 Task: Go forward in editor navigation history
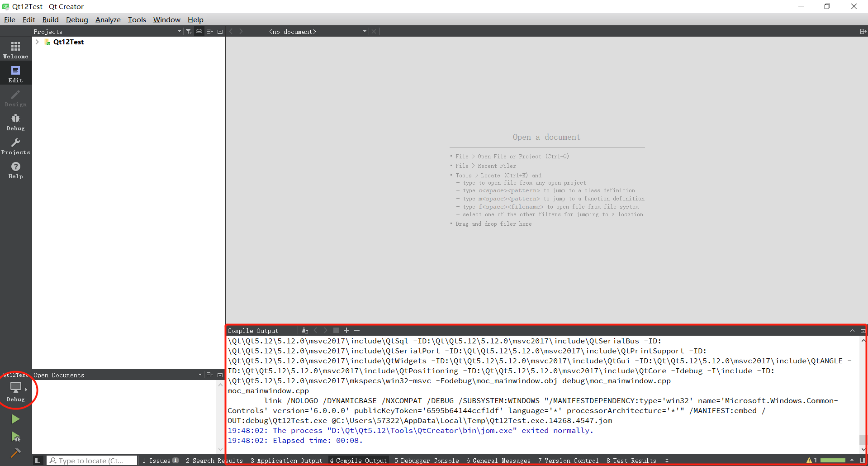pyautogui.click(x=241, y=31)
